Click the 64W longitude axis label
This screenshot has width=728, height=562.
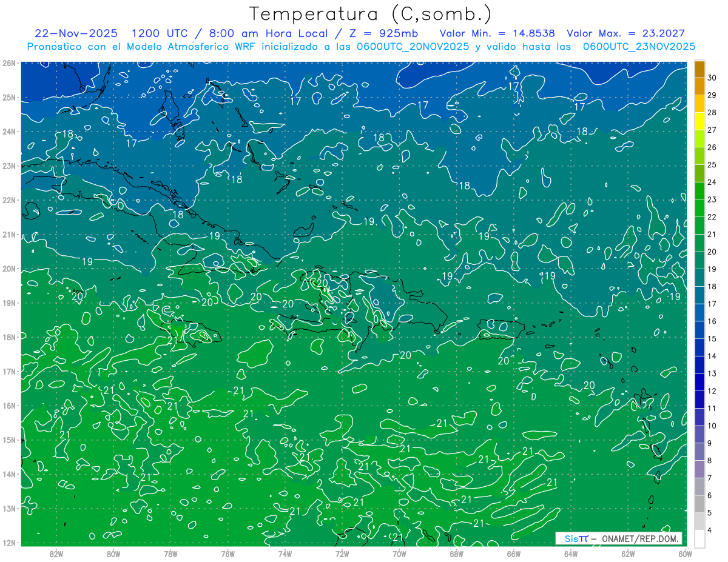(x=570, y=554)
